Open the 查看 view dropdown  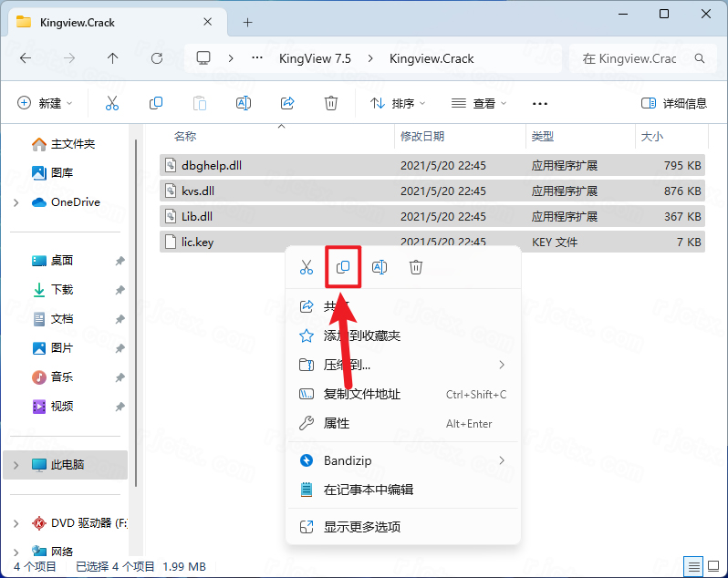click(x=479, y=103)
